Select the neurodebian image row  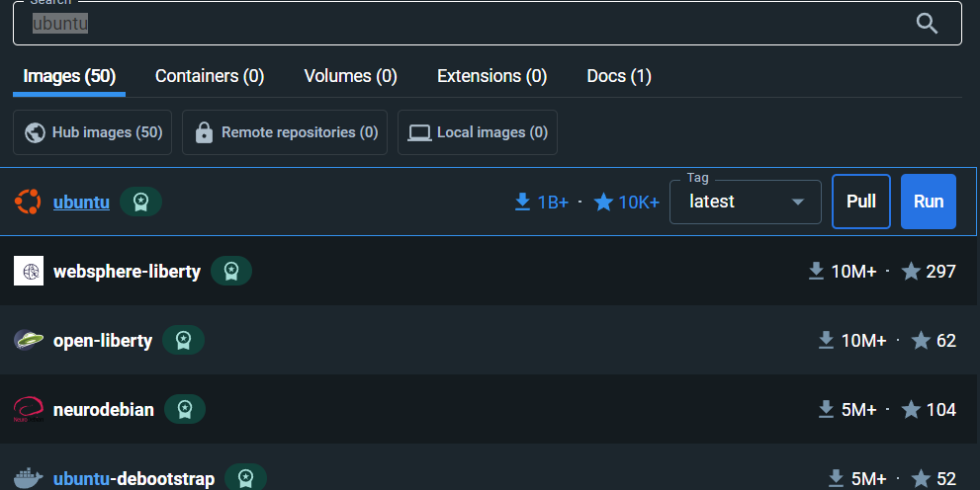point(489,409)
